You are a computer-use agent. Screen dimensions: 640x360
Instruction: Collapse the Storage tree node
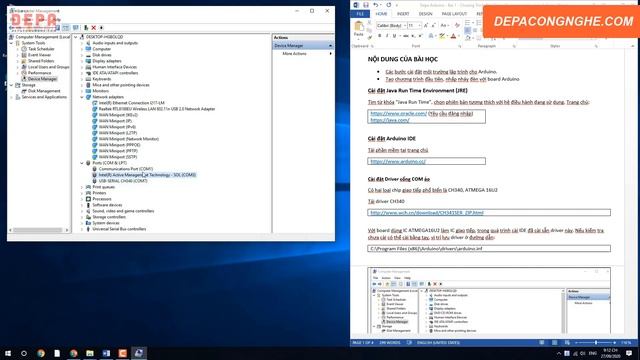[11, 85]
